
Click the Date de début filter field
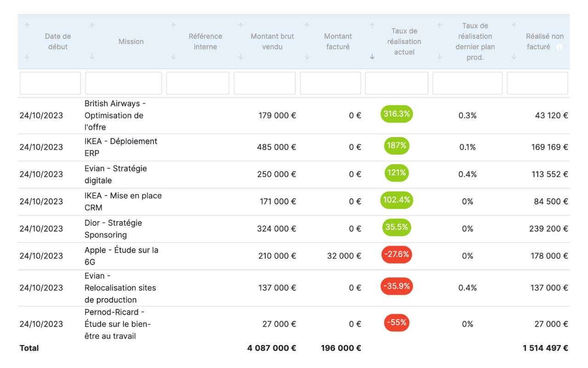(51, 83)
